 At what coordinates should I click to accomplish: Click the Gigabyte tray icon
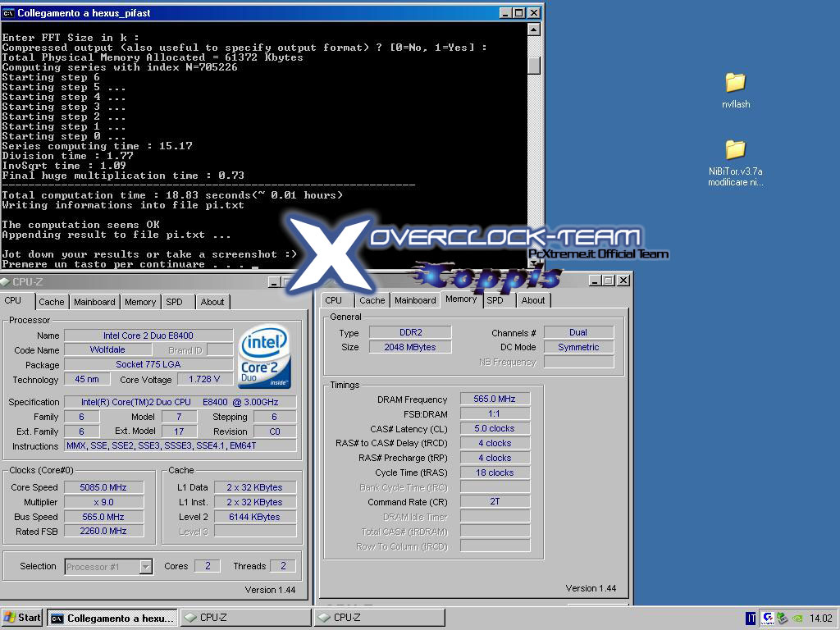[767, 619]
